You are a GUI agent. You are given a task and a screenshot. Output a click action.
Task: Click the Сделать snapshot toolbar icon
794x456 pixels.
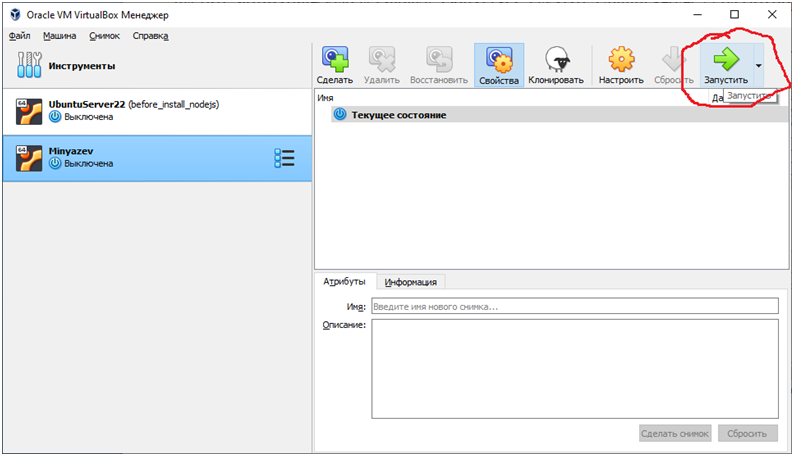(x=335, y=60)
